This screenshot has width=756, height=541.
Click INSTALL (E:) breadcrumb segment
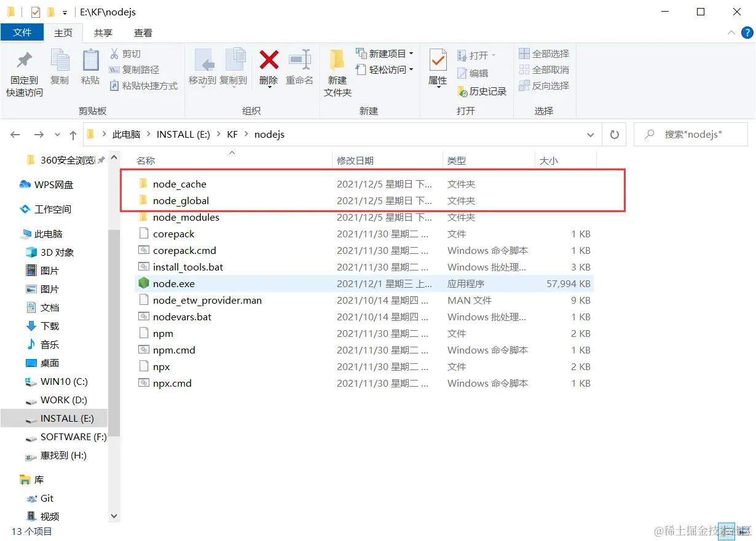(x=183, y=134)
